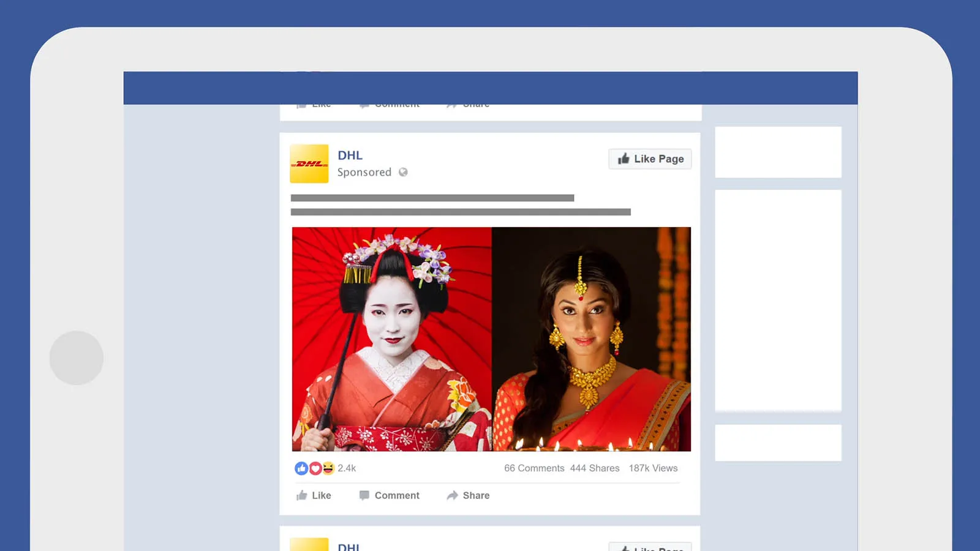This screenshot has height=551, width=980.
Task: Select the tall middle sidebar panel
Action: (x=778, y=300)
